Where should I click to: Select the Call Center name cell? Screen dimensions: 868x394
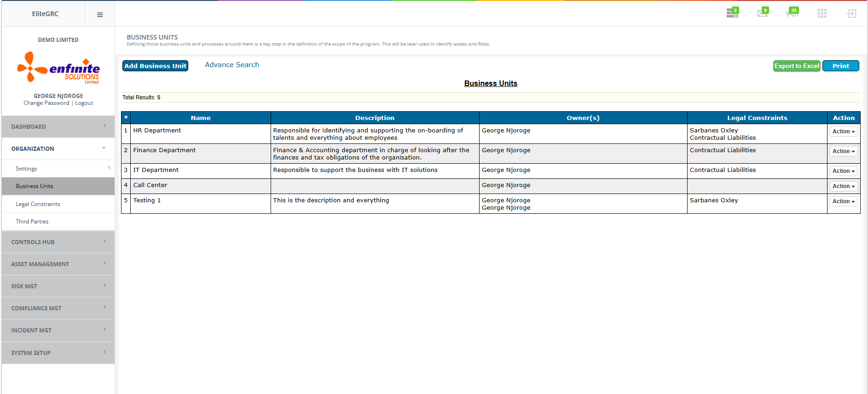201,186
